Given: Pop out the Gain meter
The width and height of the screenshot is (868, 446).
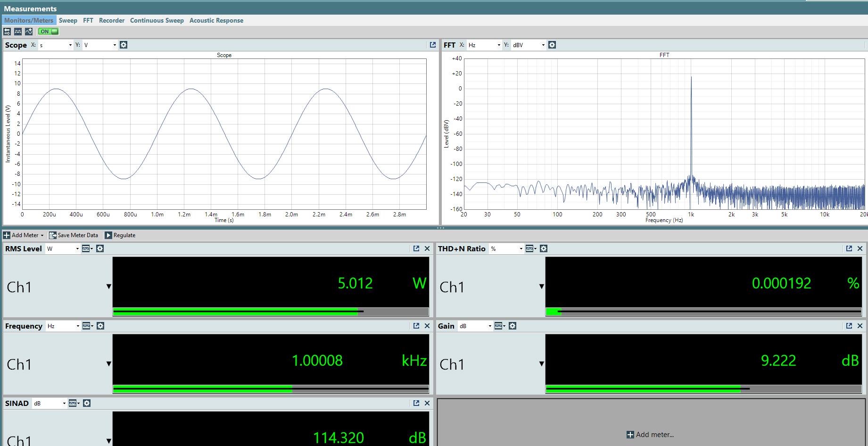Looking at the screenshot, I should (849, 326).
